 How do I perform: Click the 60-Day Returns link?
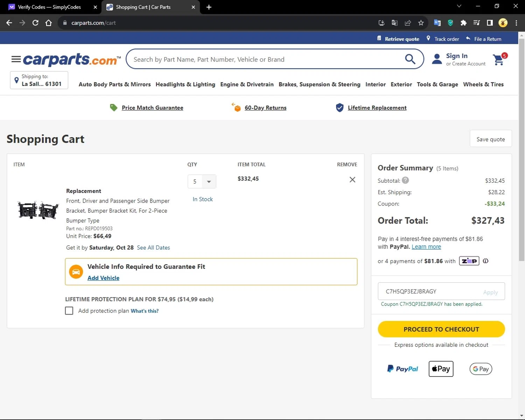265,108
